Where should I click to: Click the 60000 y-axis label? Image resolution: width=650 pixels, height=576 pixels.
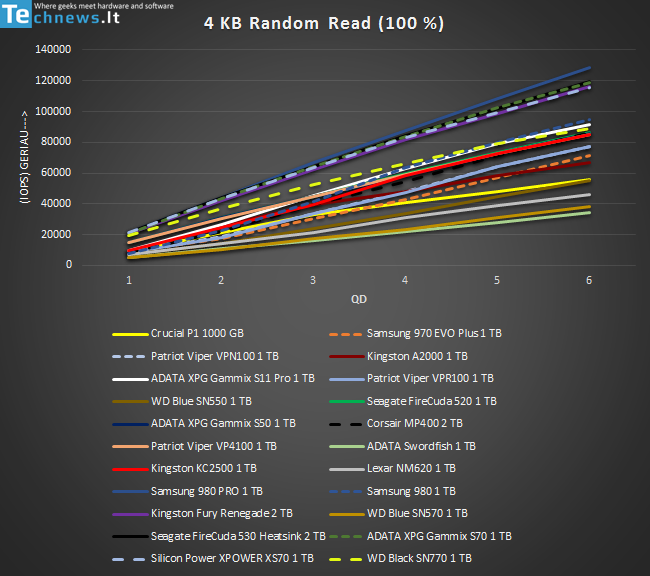pyautogui.click(x=56, y=173)
